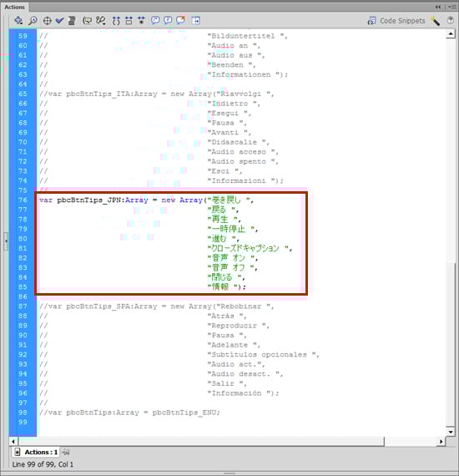Select the Actions : 1 script tab

coord(37,452)
